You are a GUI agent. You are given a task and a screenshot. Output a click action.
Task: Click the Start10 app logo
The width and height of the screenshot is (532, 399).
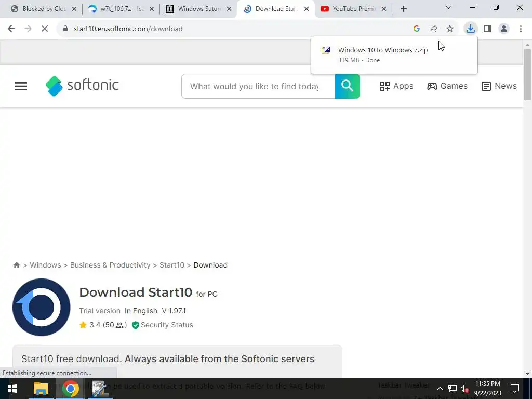click(x=42, y=308)
